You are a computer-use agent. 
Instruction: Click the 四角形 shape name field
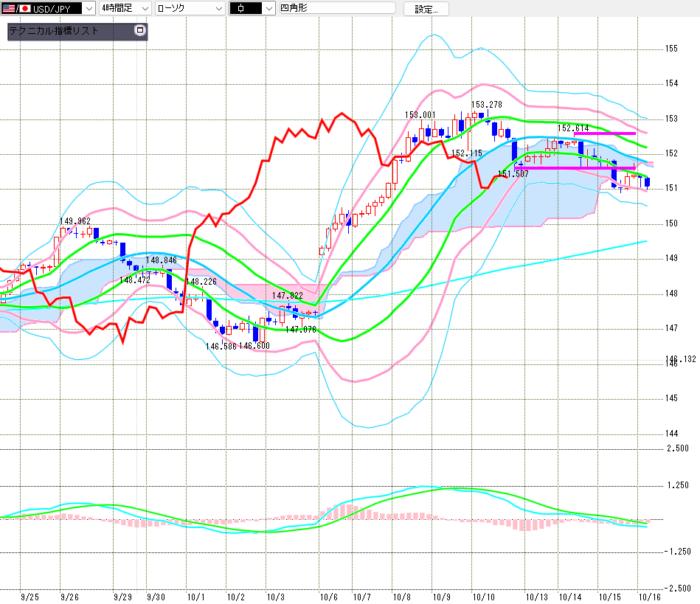(336, 9)
